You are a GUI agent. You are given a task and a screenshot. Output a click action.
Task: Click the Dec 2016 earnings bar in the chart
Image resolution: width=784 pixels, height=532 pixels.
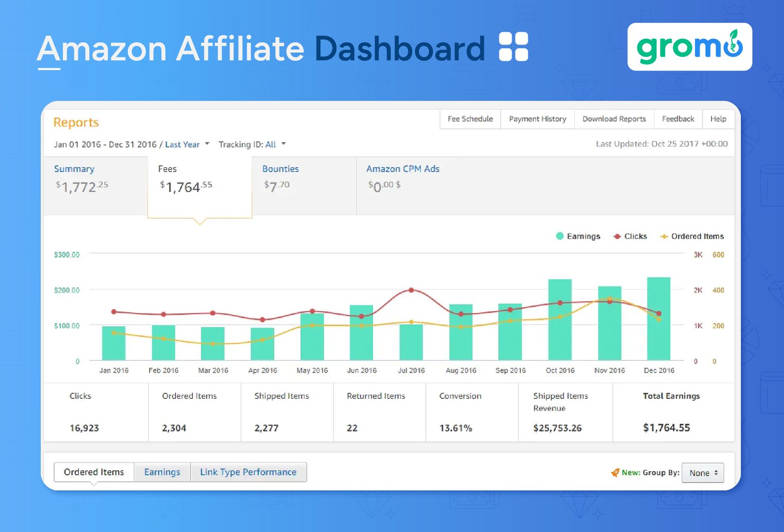click(659, 318)
